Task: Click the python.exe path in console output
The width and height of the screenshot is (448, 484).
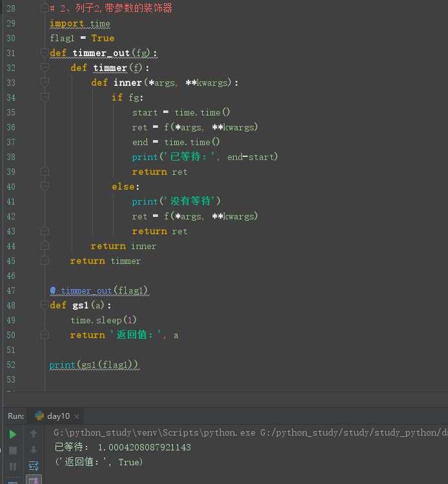Action: [x=250, y=432]
